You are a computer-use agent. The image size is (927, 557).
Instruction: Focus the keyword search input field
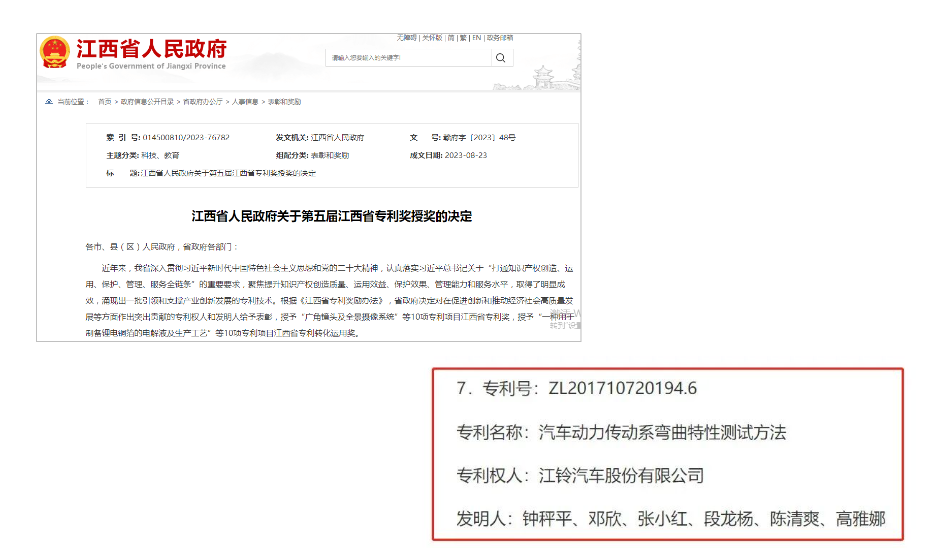click(x=408, y=58)
